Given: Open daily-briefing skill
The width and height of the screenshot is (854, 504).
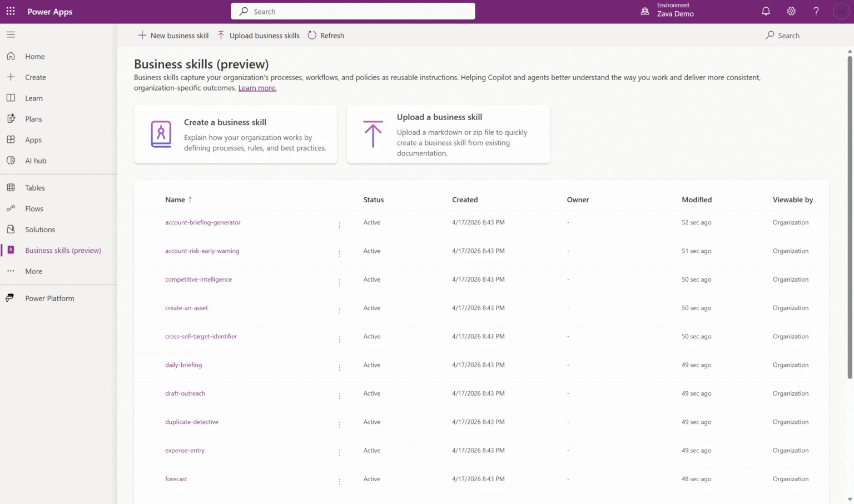Looking at the screenshot, I should 183,365.
